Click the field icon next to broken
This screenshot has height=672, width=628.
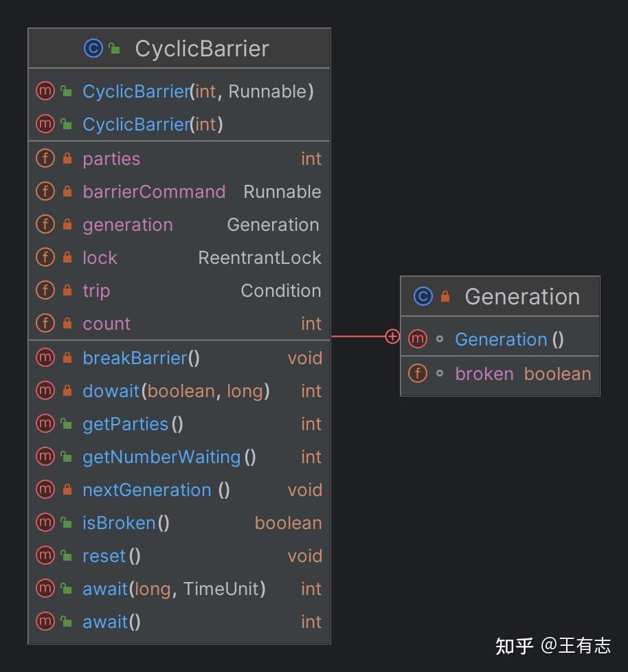pyautogui.click(x=418, y=373)
